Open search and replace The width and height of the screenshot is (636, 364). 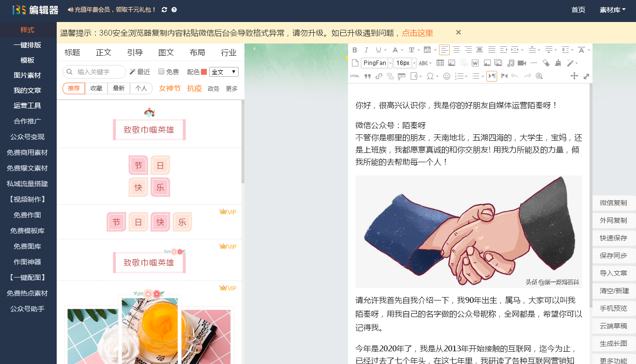(x=539, y=76)
